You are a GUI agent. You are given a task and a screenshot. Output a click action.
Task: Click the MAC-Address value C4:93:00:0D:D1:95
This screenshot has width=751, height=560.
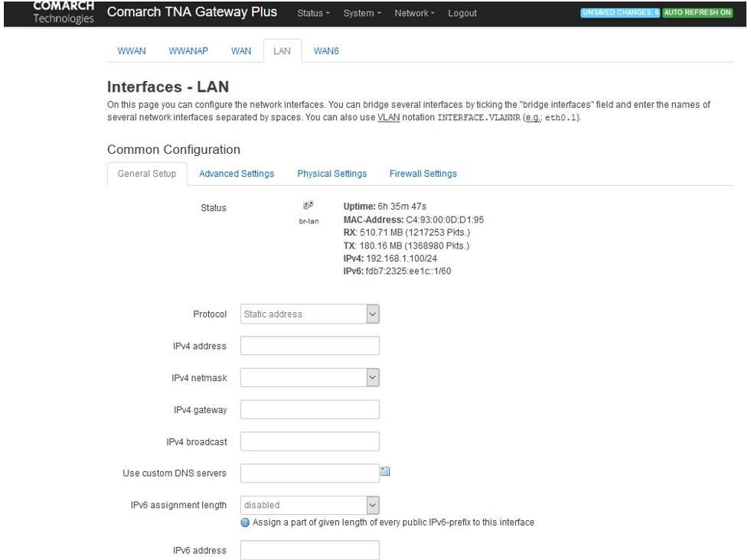(445, 220)
